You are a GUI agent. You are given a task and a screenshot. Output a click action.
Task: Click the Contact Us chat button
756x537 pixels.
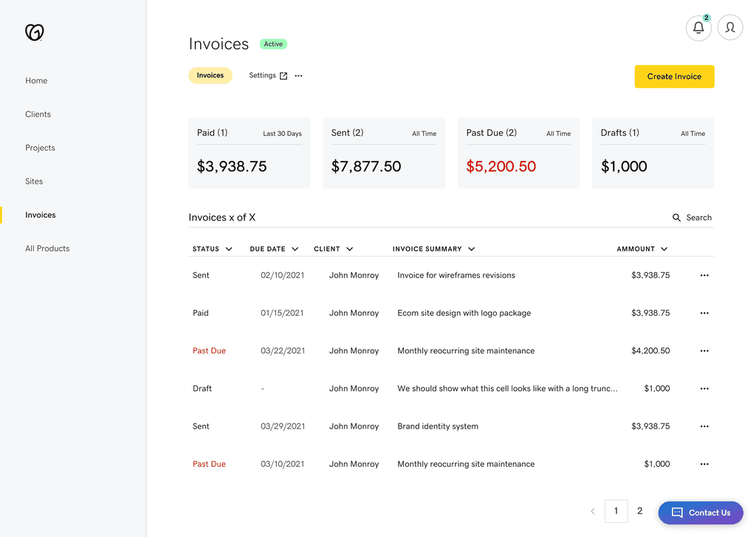tap(701, 513)
